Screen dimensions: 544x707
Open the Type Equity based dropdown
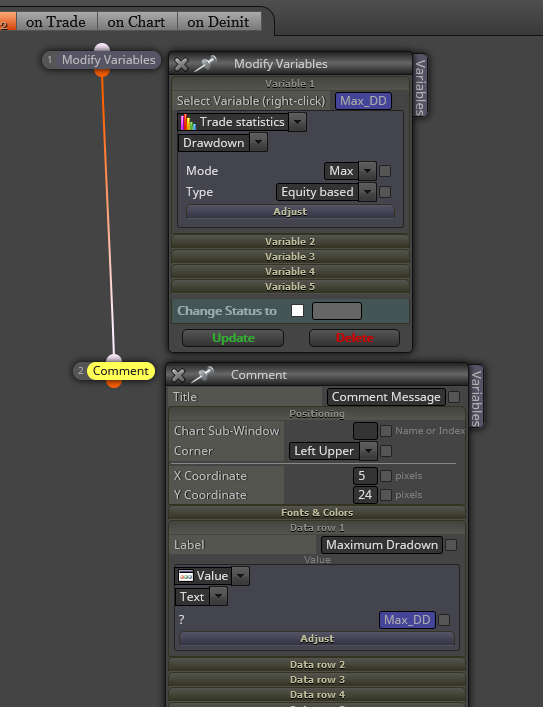(x=367, y=192)
